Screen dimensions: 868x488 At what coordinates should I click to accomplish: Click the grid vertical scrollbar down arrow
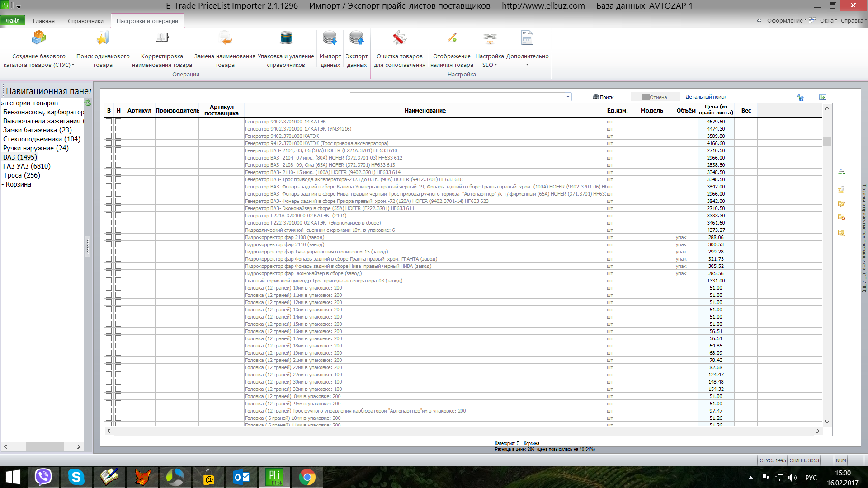tap(827, 422)
